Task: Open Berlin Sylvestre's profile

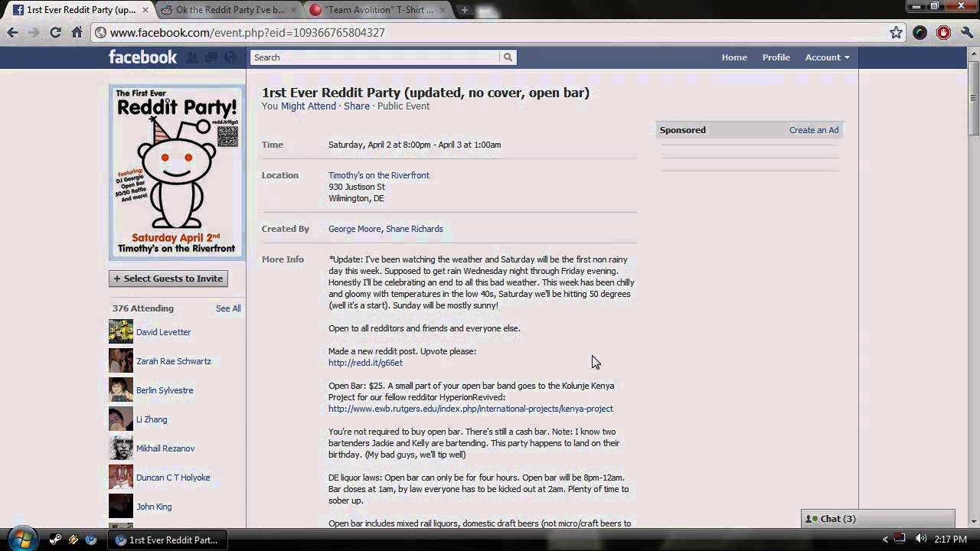Action: click(165, 390)
